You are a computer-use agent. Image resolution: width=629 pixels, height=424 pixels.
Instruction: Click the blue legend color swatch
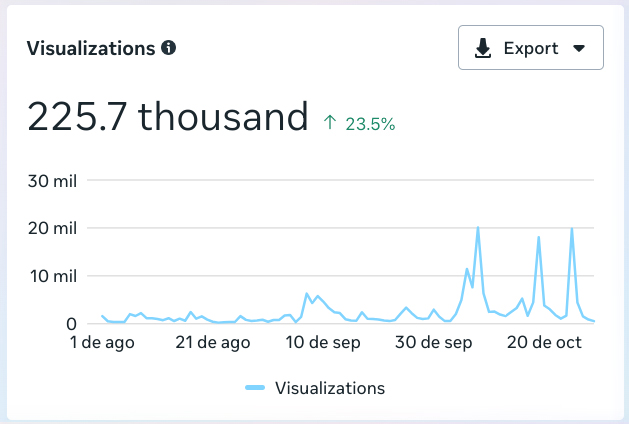[256, 388]
